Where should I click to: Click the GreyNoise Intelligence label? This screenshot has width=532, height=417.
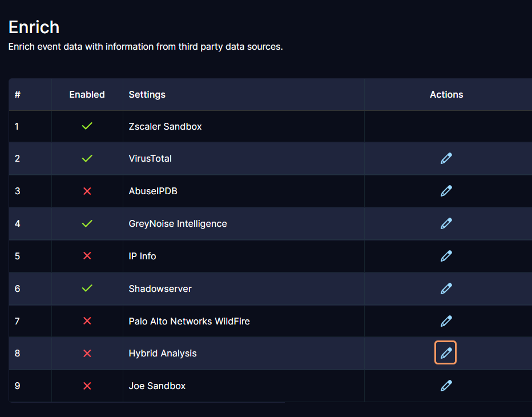click(x=178, y=223)
